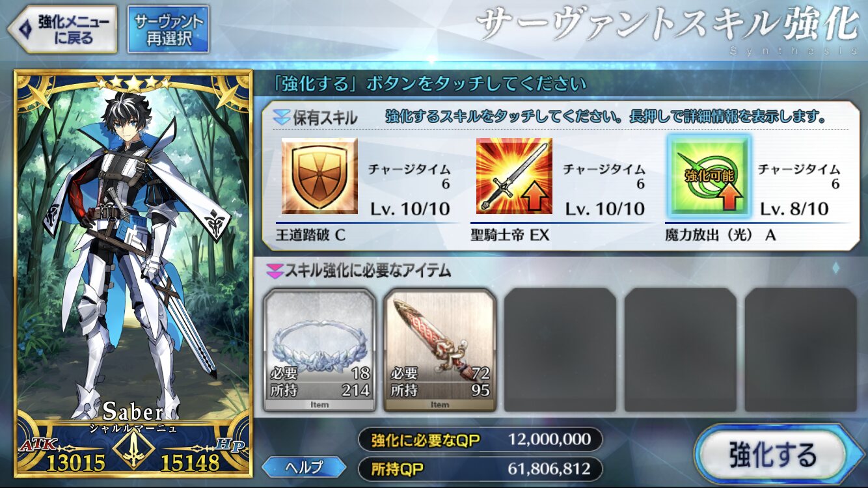Collapse the 保有スキル section arrow

click(x=281, y=118)
